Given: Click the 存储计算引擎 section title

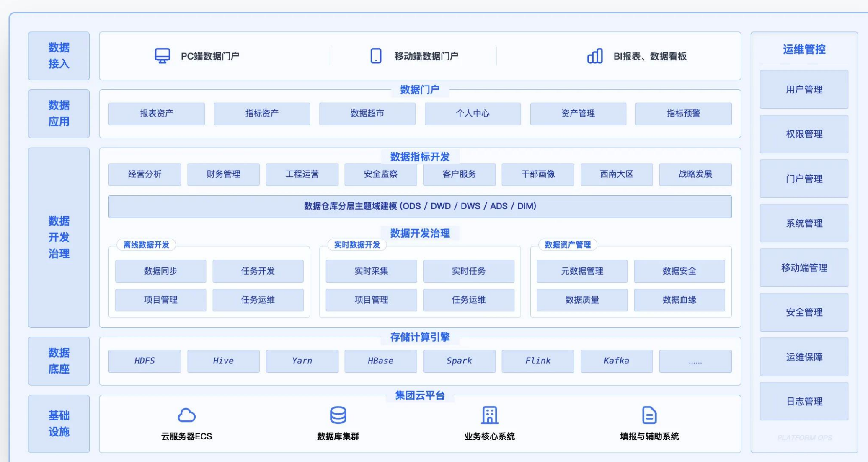Looking at the screenshot, I should (x=420, y=337).
